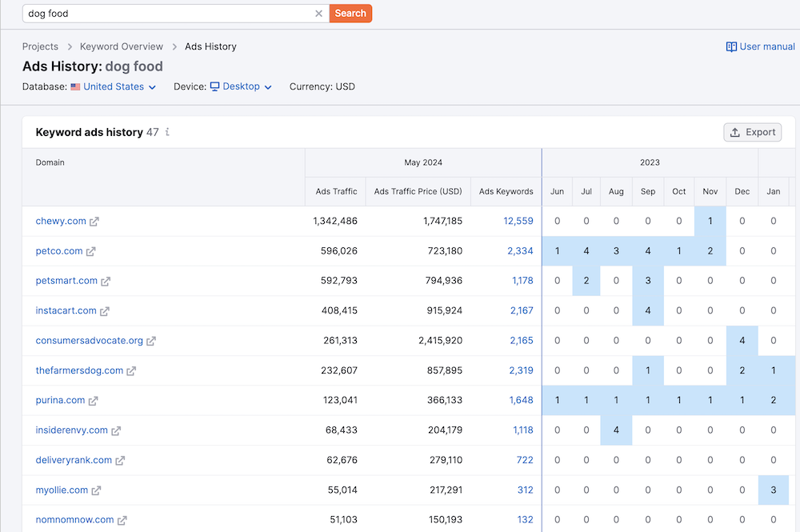The width and height of the screenshot is (800, 532).
Task: Open petco.com external link icon
Action: pyautogui.click(x=91, y=251)
